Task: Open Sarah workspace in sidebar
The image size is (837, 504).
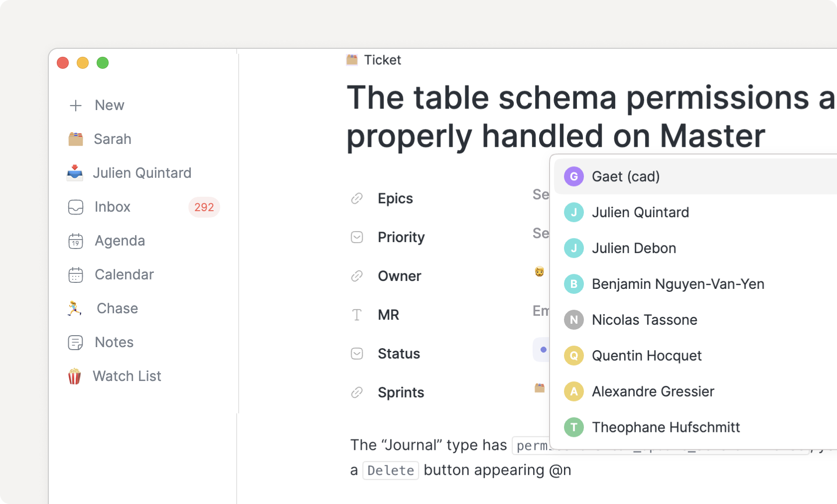Action: (113, 139)
